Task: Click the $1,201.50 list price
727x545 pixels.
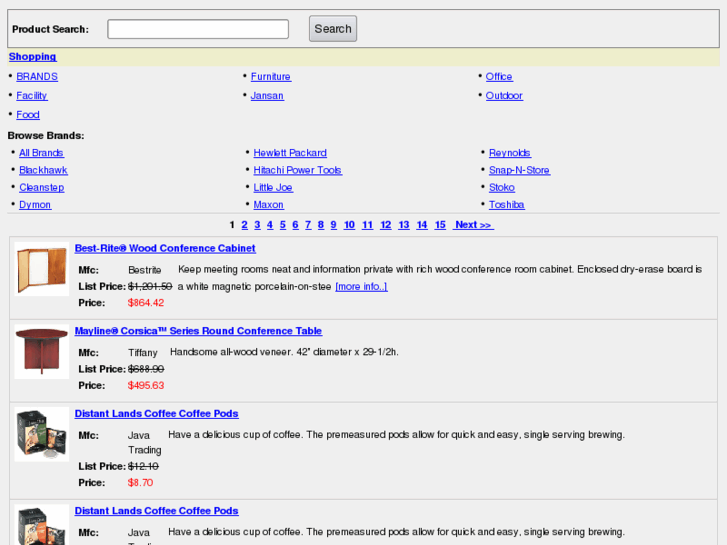Action: click(150, 287)
